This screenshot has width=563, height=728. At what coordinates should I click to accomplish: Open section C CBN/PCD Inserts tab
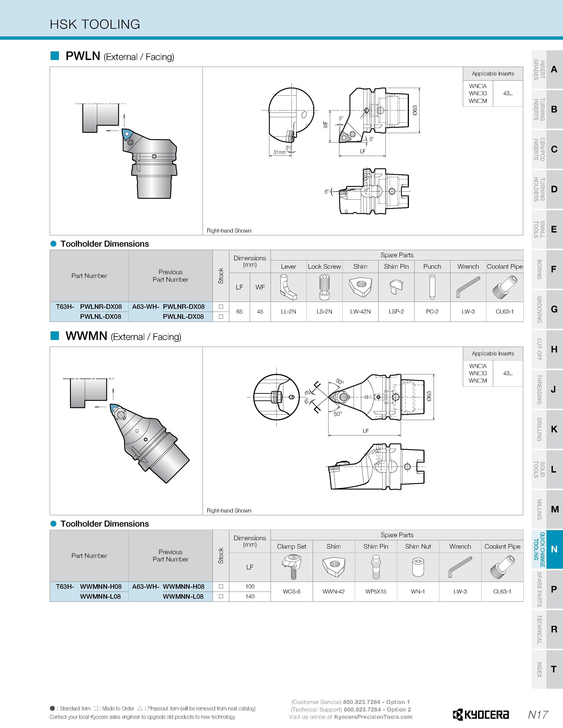point(547,149)
